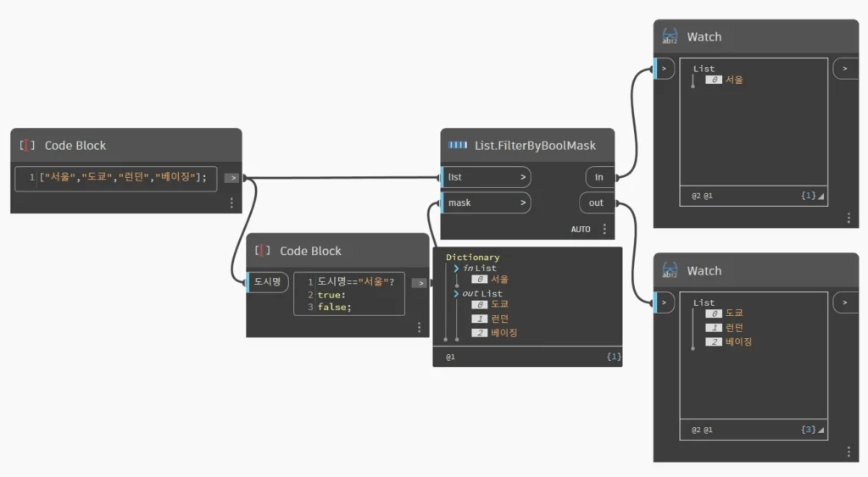This screenshot has width=868, height=477.
Task: Click the @1 level label in Dictionary preview
Action: (x=451, y=357)
